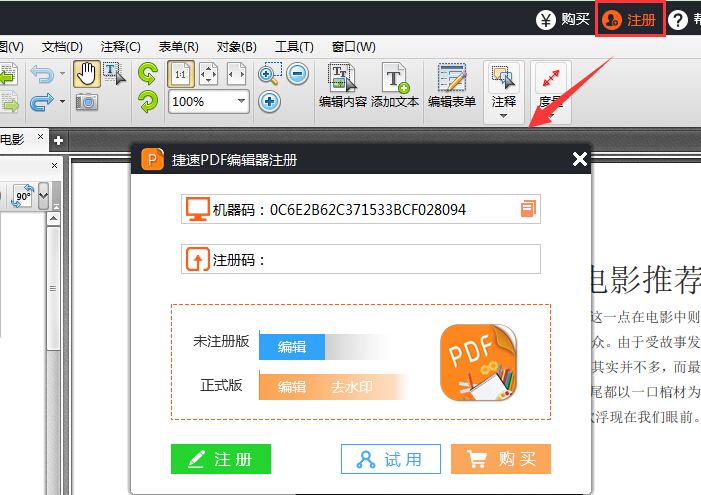Open the 注释(C) menu
Image resolution: width=701 pixels, height=495 pixels.
(x=121, y=47)
